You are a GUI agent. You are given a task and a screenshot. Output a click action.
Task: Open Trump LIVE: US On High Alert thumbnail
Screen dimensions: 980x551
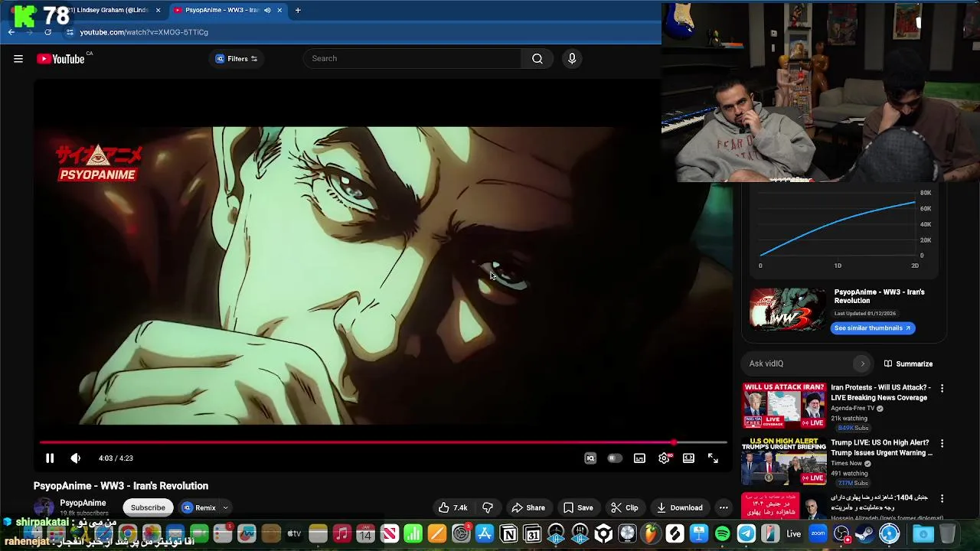pyautogui.click(x=784, y=461)
